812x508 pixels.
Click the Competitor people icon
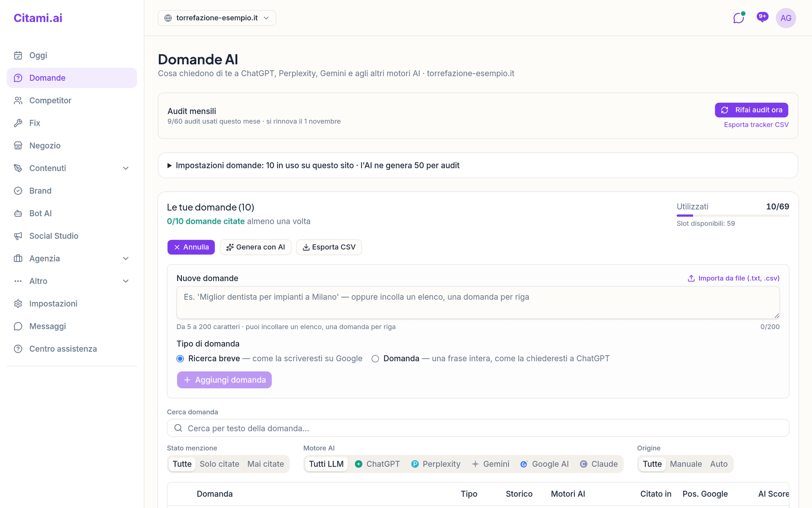coord(18,100)
